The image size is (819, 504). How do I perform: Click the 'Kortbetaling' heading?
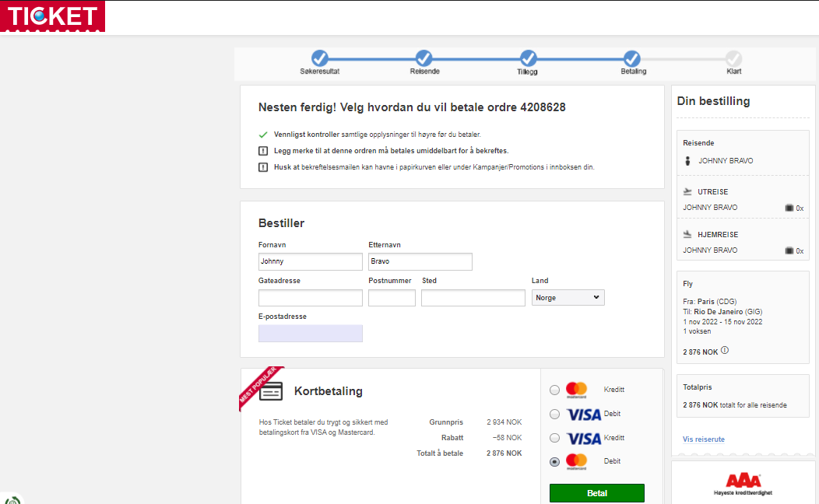[328, 391]
